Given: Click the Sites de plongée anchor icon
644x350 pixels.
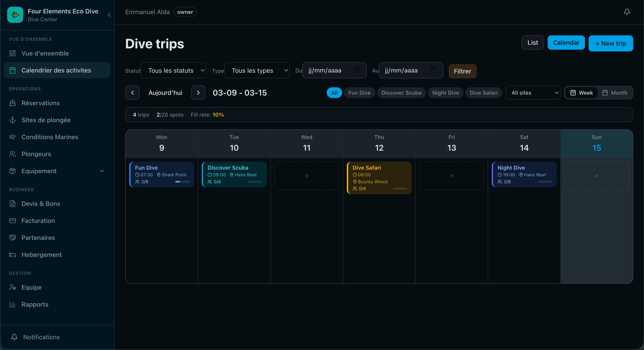Looking at the screenshot, I should (13, 120).
